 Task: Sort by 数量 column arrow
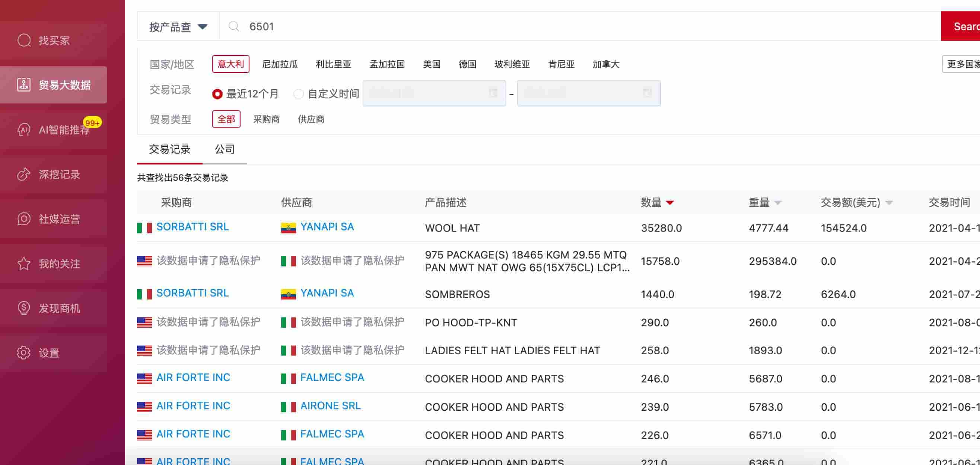[x=670, y=203]
